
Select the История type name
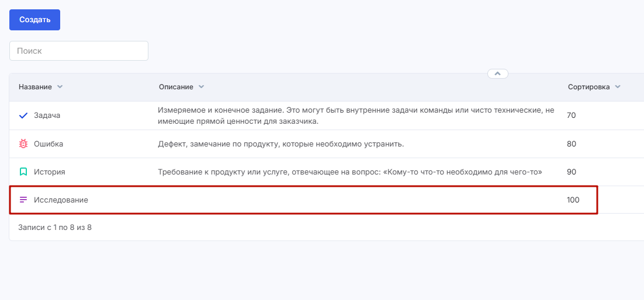point(49,172)
